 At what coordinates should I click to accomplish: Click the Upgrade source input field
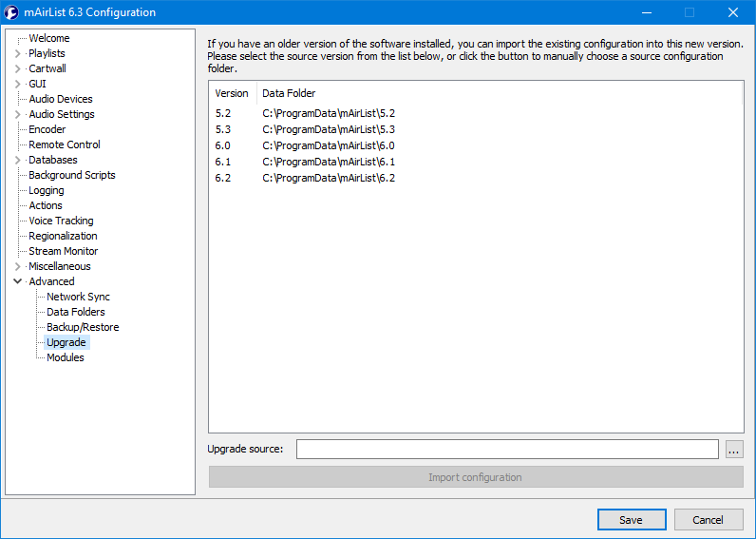pos(506,450)
